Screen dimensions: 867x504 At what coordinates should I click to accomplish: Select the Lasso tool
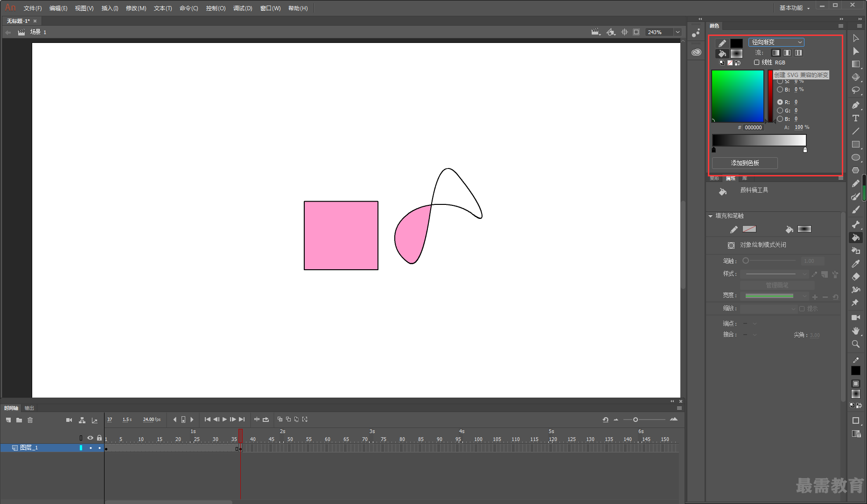point(856,91)
